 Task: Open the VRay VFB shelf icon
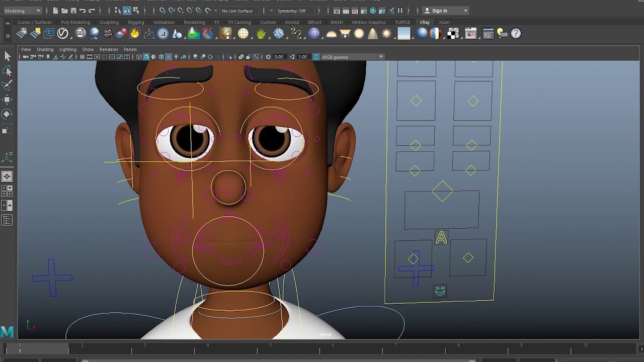pyautogui.click(x=470, y=33)
